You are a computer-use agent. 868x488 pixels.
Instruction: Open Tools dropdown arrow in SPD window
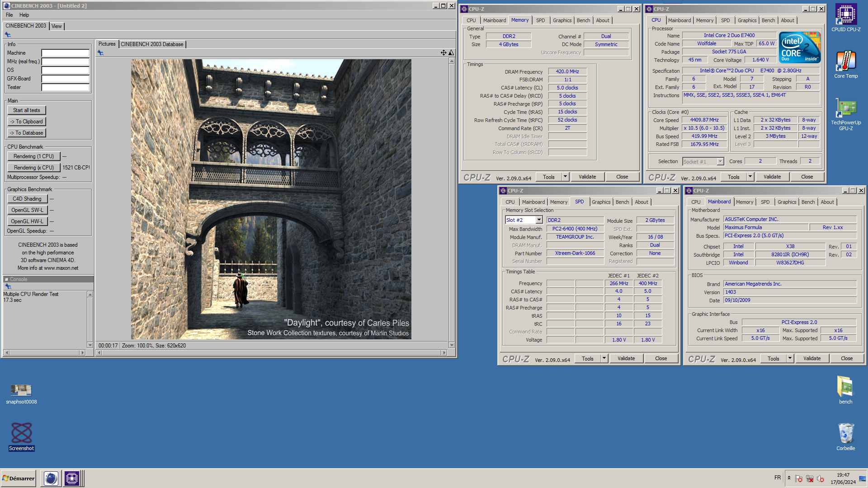tap(604, 358)
